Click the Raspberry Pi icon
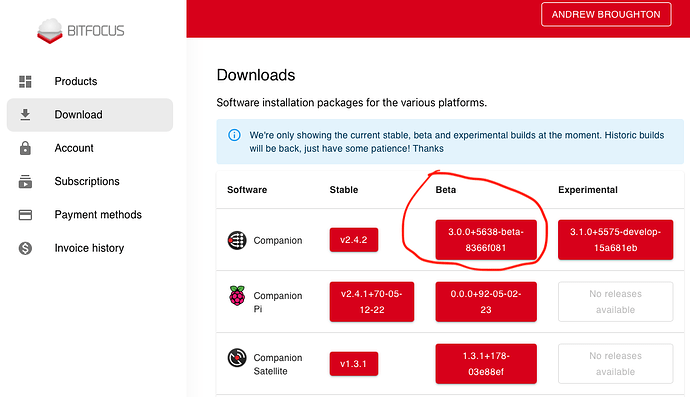 pyautogui.click(x=237, y=296)
